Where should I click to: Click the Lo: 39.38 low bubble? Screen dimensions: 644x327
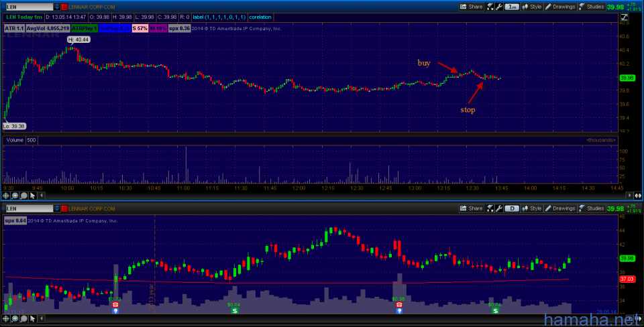[14, 127]
